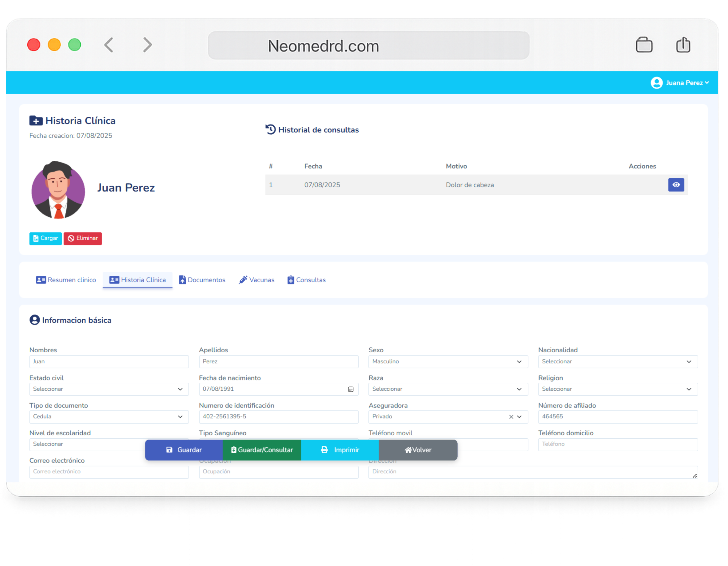Click the eye icon for Dolor de cabeza
Viewport: 728px width, 566px height.
(676, 185)
